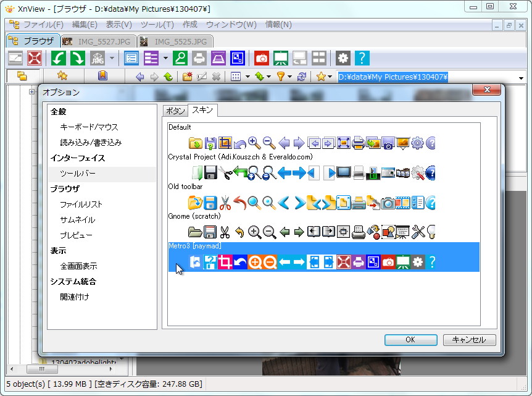Select the Metro3 [naymad] skin
Viewport: 532px width, 396px height.
tap(323, 257)
